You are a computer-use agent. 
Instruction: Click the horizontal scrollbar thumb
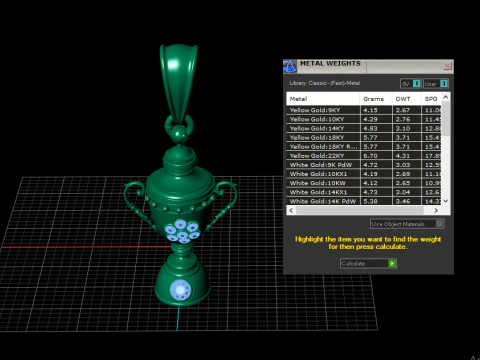[360, 210]
